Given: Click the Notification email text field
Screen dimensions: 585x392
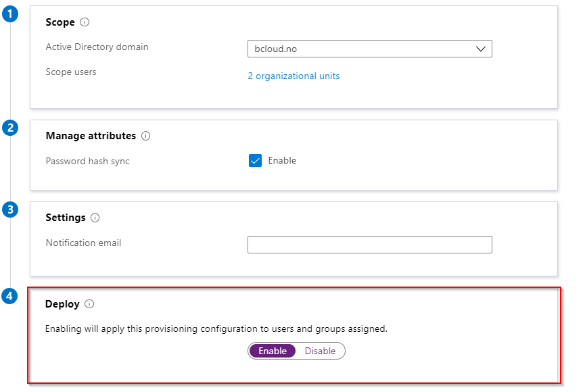Looking at the screenshot, I should pos(369,244).
